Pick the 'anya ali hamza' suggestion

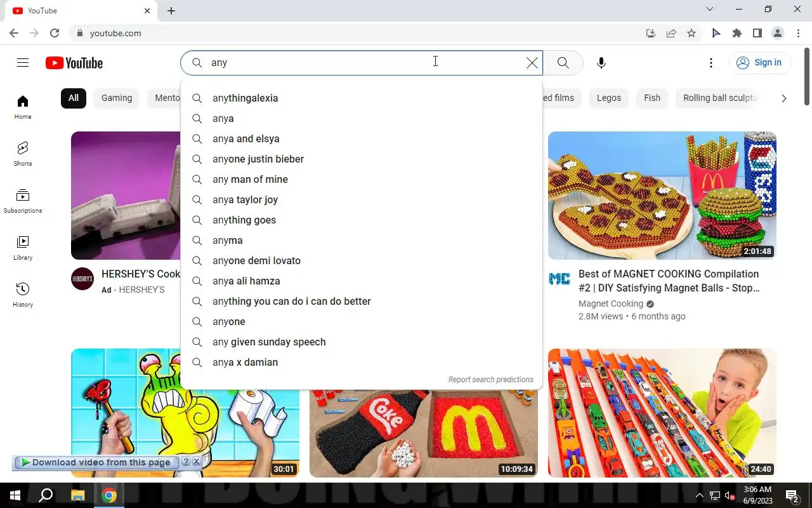click(x=362, y=281)
